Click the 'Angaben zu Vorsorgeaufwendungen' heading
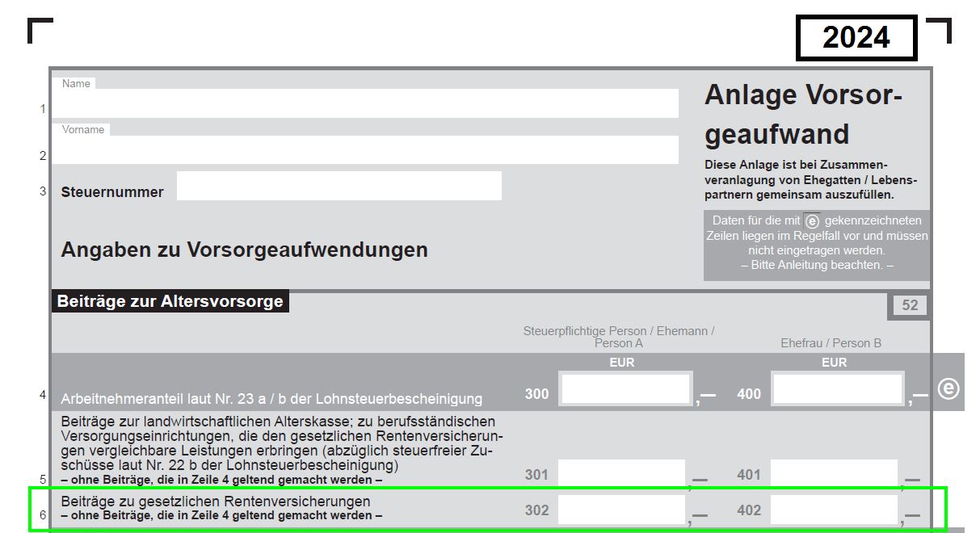 point(242,250)
